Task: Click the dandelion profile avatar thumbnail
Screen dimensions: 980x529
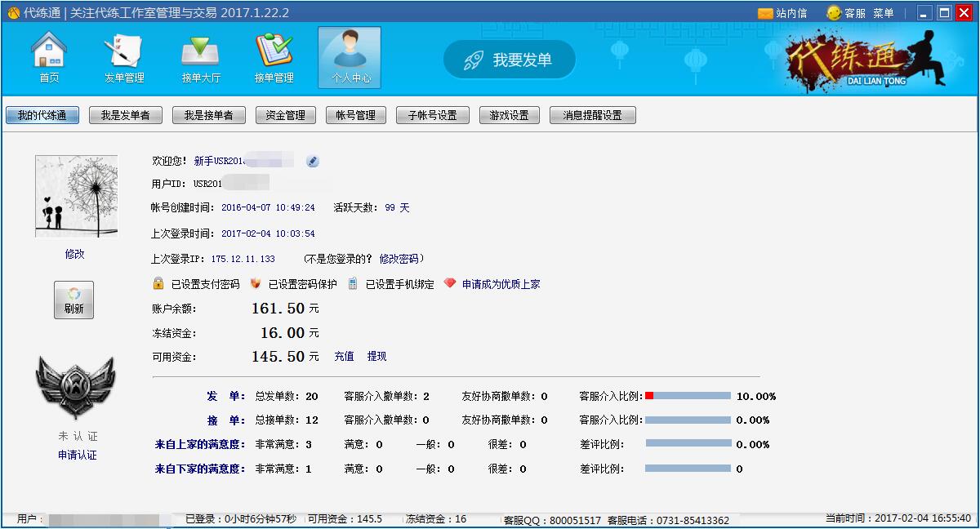Action: 76,197
